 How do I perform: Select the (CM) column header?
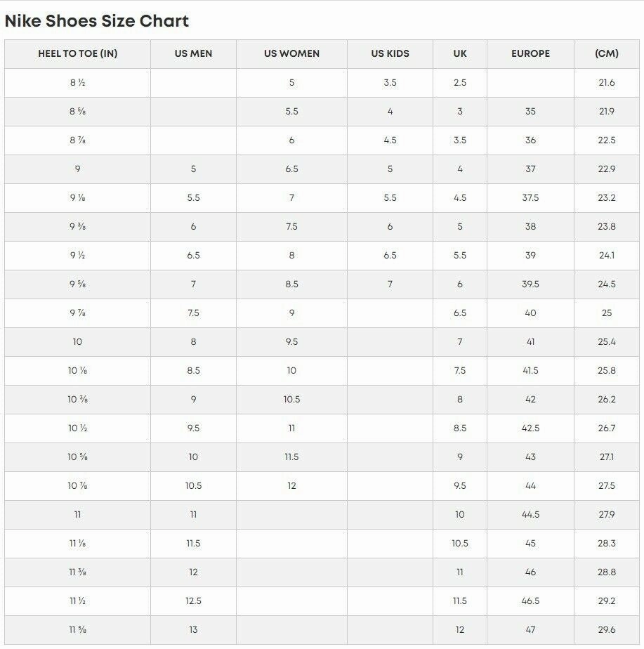click(607, 53)
